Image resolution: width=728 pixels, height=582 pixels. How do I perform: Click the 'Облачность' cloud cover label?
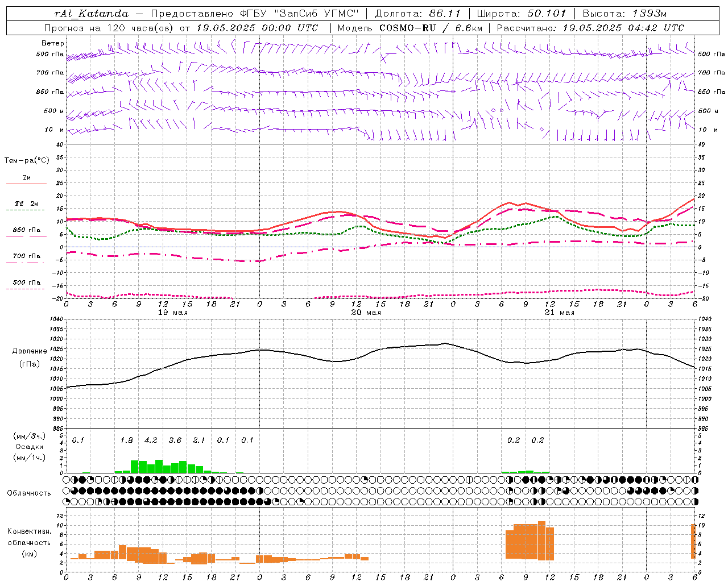point(29,493)
